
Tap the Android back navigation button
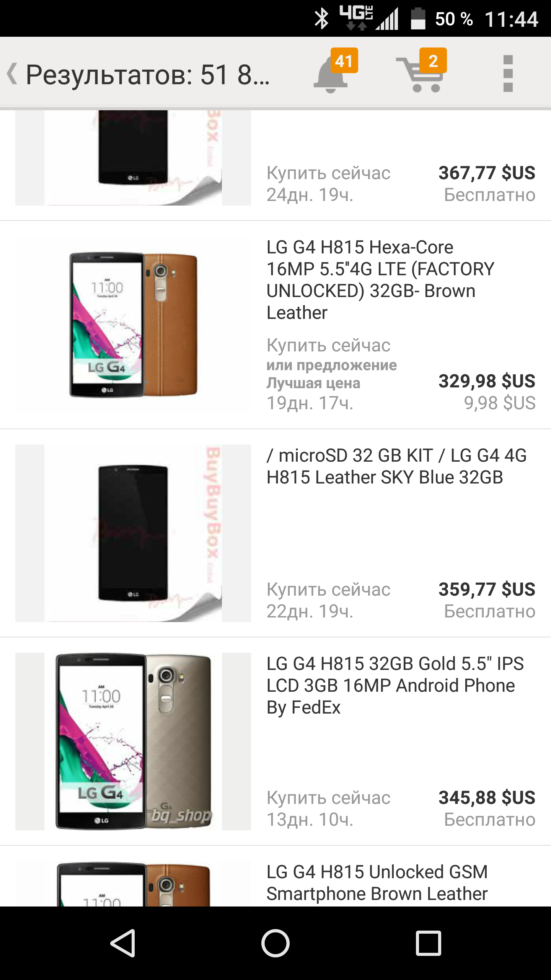123,943
